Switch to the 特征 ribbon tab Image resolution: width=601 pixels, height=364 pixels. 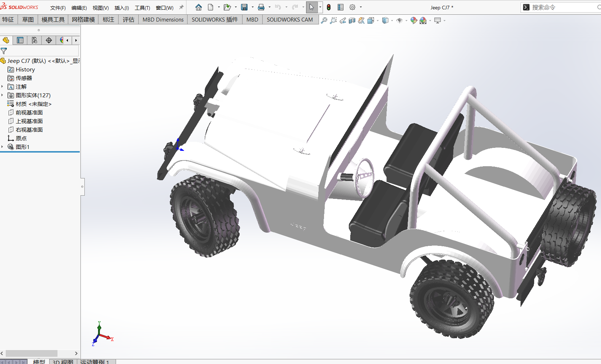click(x=8, y=20)
